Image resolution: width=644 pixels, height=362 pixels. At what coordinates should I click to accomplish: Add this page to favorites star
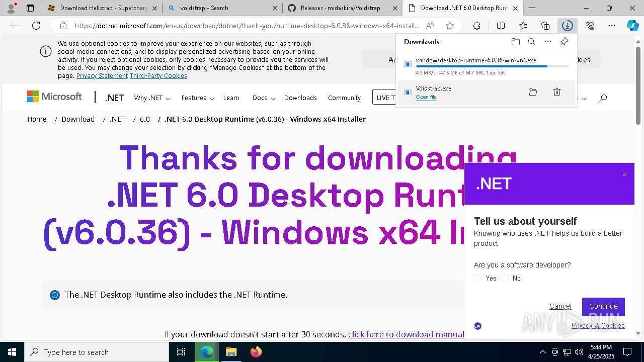(450, 26)
